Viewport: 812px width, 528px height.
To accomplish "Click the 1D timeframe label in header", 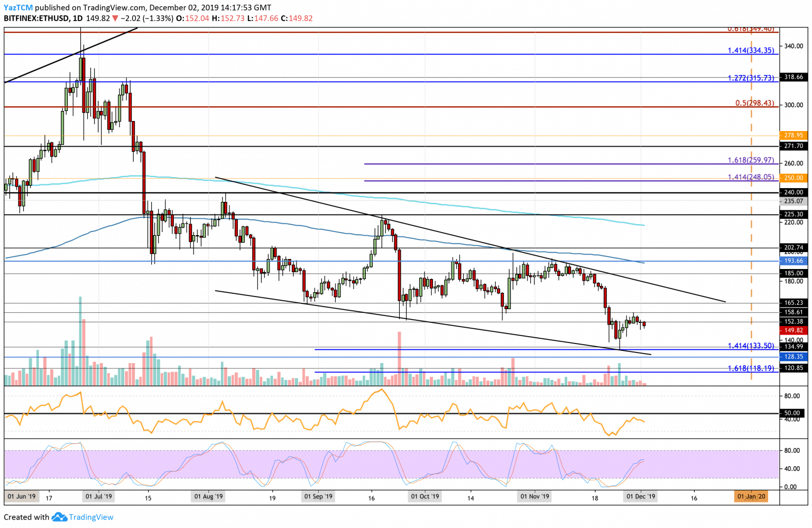I will click(x=78, y=18).
